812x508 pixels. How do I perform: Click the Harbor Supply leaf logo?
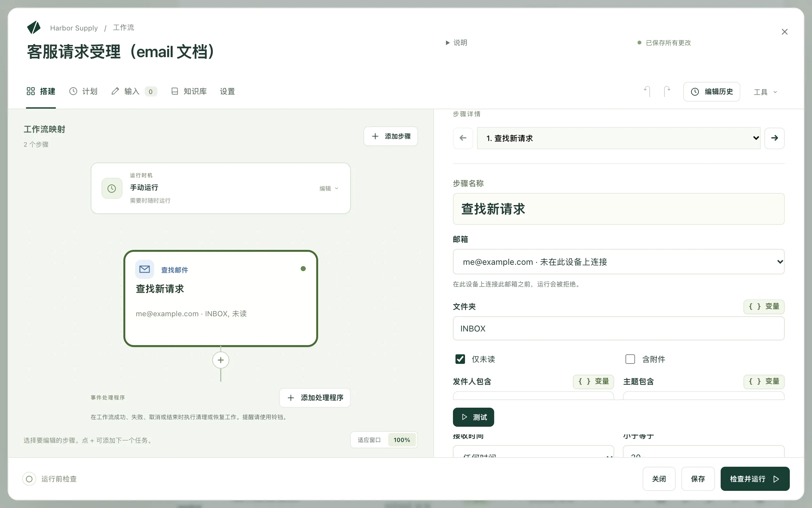click(x=34, y=28)
